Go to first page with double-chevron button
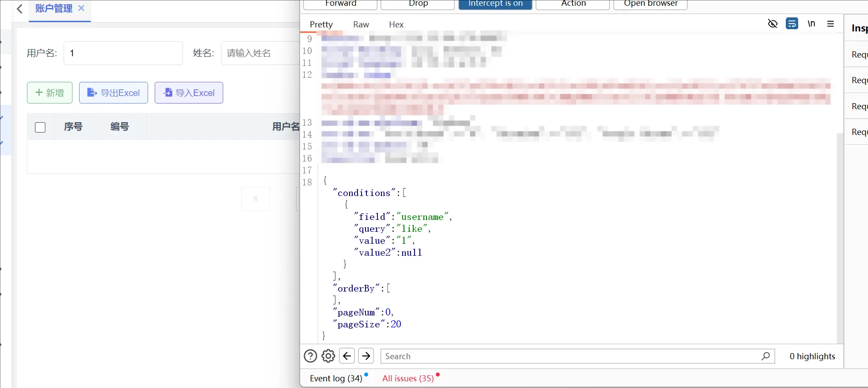The image size is (868, 388). (255, 199)
